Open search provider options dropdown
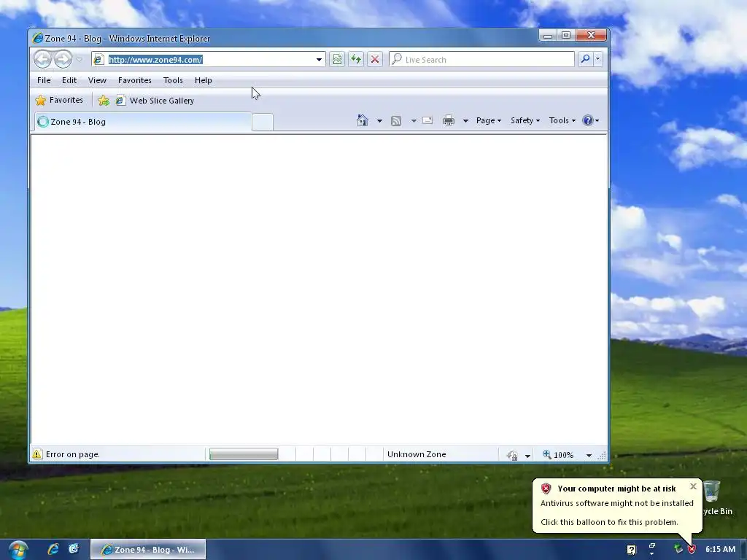Image resolution: width=747 pixels, height=560 pixels. 598,59
